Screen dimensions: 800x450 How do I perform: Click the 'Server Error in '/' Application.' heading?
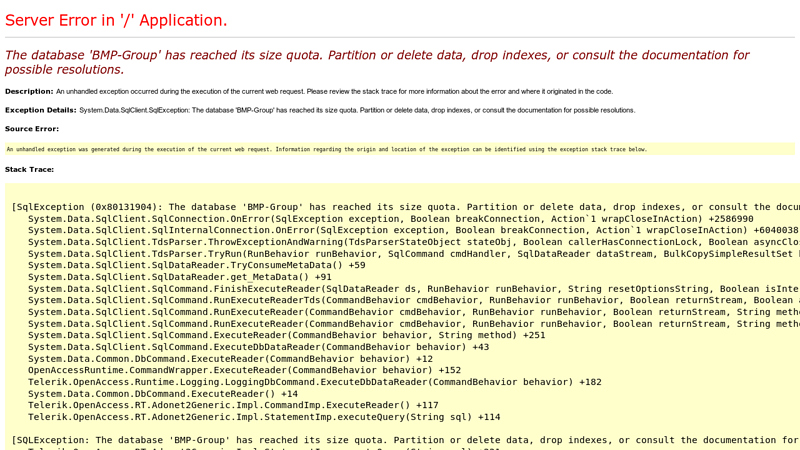point(116,19)
